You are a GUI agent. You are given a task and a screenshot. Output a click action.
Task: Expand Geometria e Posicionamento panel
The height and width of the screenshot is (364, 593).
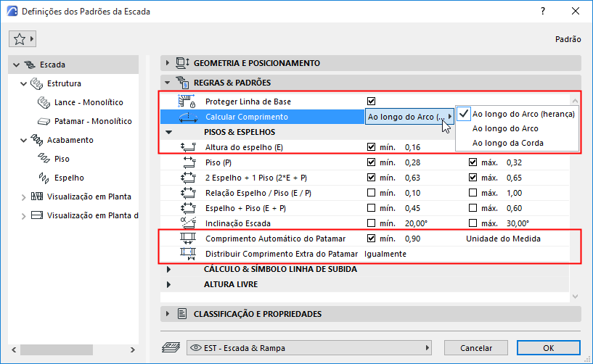pyautogui.click(x=168, y=63)
